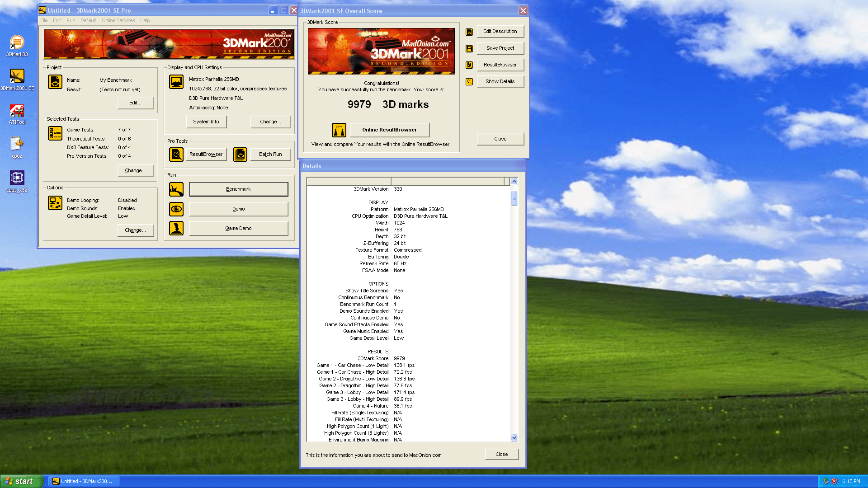This screenshot has height=488, width=868.
Task: Click ResultBrowser button in Overall Score window
Action: click(500, 65)
